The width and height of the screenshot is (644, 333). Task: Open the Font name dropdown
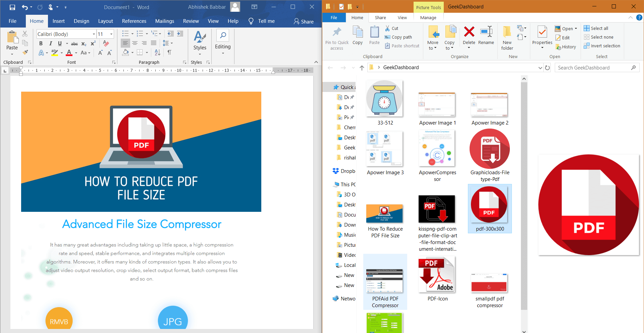[94, 34]
